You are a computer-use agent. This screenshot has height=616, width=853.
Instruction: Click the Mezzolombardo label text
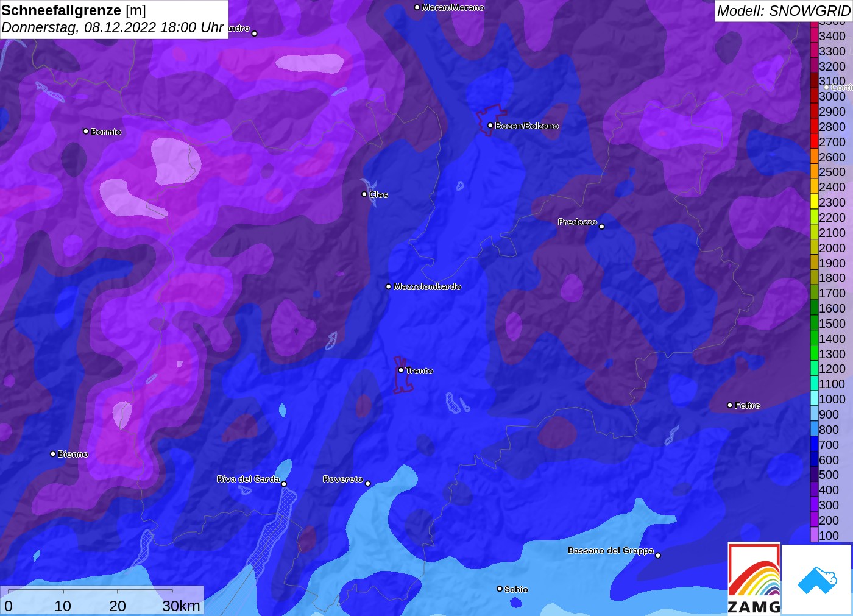(427, 286)
